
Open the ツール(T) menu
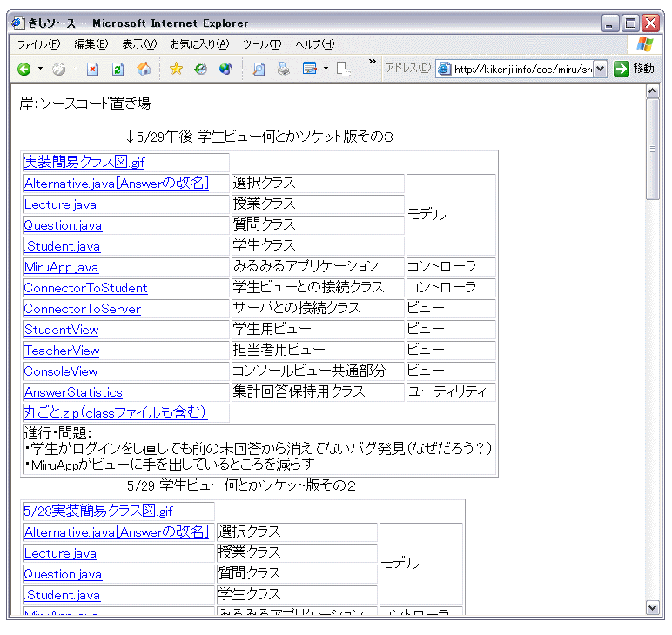[x=262, y=44]
